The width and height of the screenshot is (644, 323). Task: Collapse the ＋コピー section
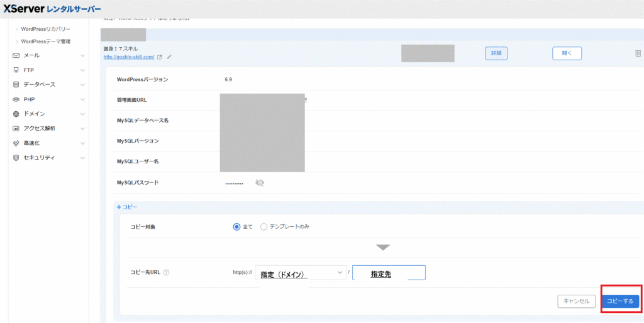point(127,207)
